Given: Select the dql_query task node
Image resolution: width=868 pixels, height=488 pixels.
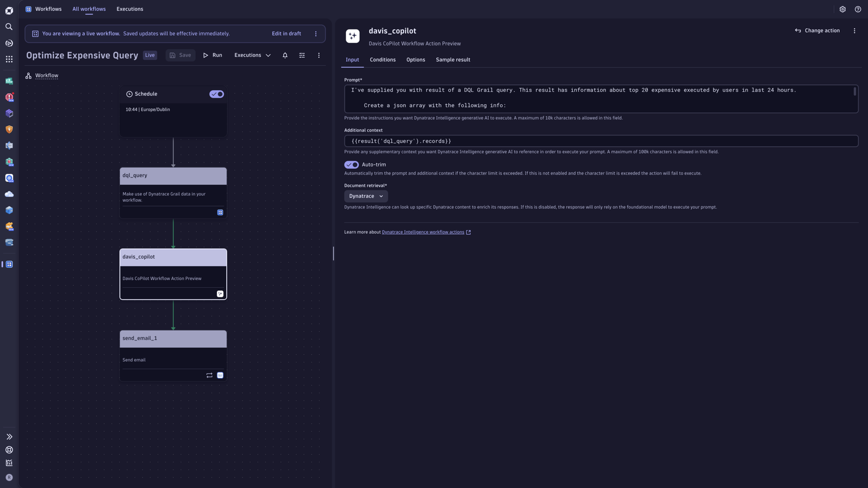Looking at the screenshot, I should 173,193.
